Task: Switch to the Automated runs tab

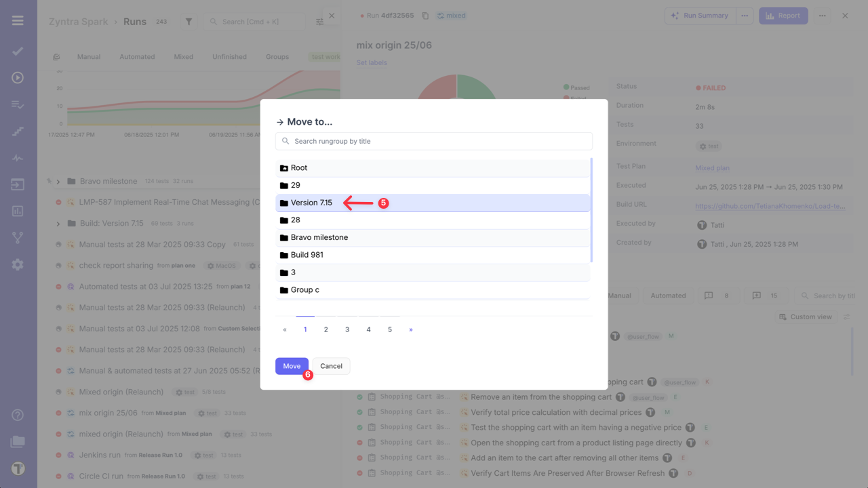Action: [137, 56]
